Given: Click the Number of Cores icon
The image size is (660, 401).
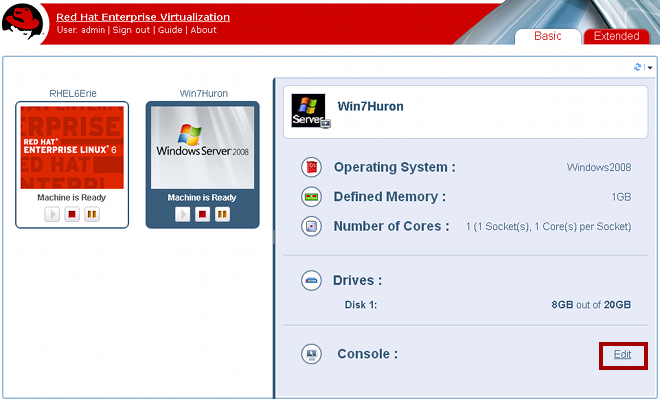Looking at the screenshot, I should 311,226.
